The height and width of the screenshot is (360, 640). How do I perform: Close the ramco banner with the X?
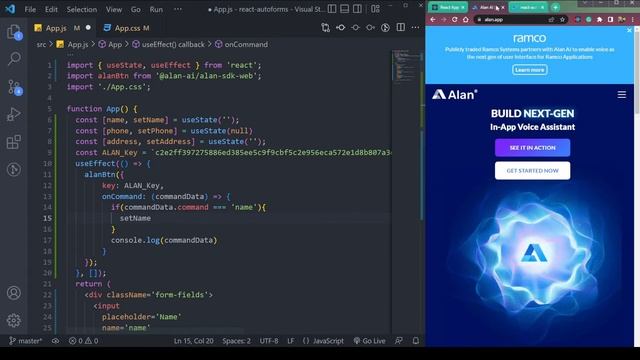[629, 31]
